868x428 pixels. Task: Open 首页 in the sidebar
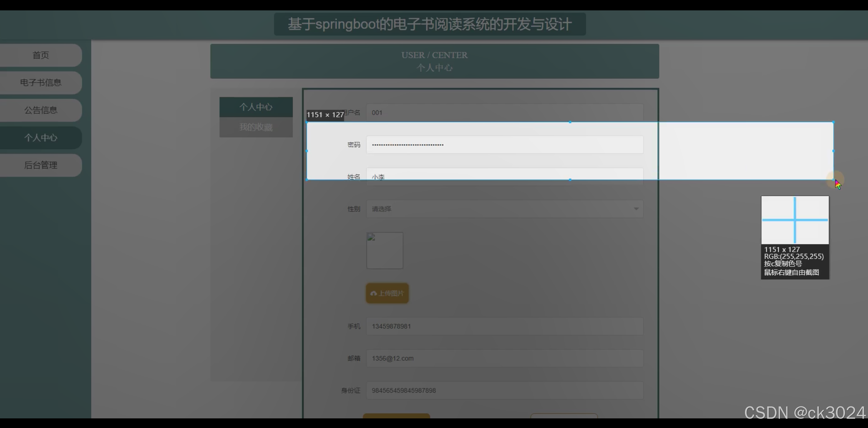[41, 55]
